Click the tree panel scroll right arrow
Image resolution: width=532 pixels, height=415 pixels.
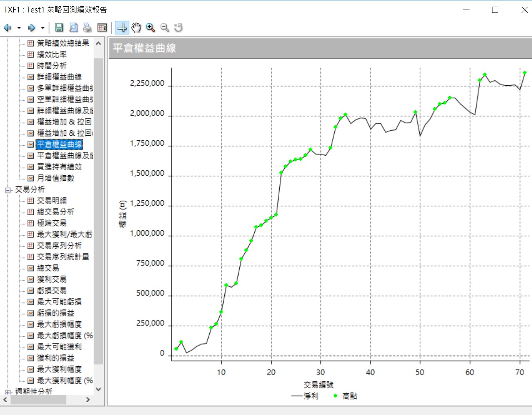click(x=88, y=400)
